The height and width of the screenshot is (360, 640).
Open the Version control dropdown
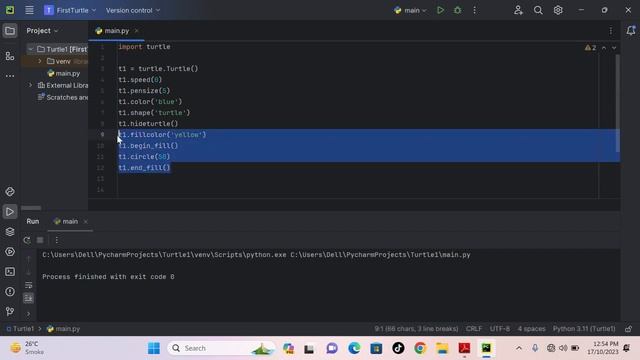tap(133, 10)
